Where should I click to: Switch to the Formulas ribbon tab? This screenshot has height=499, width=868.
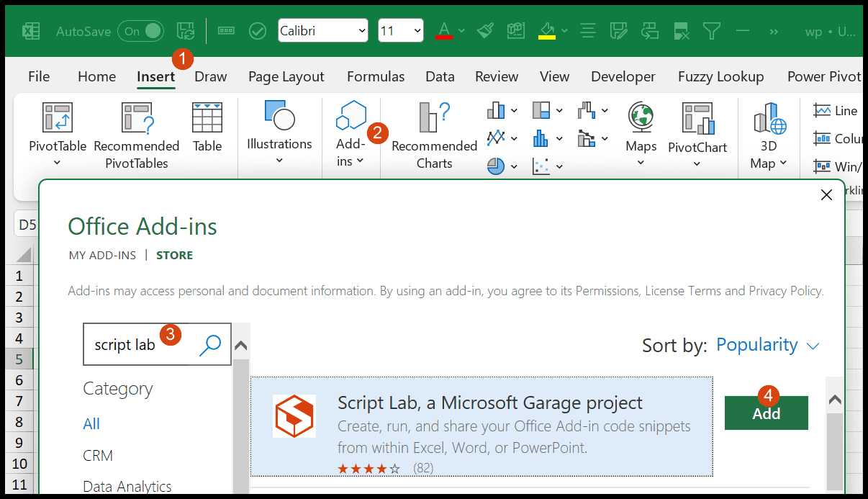pos(375,76)
